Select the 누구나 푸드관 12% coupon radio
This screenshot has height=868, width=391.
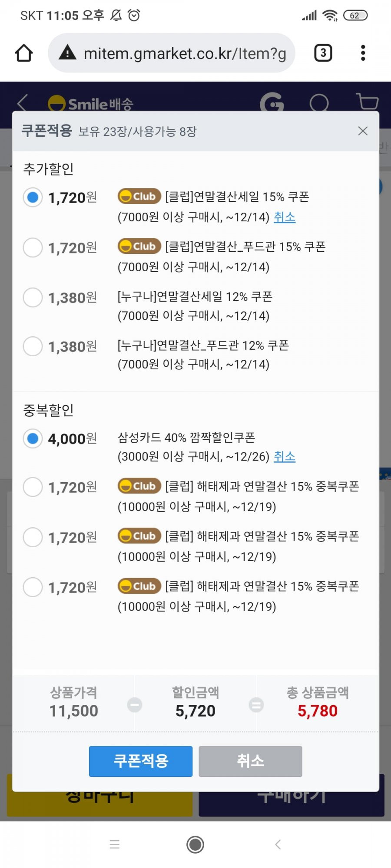(33, 346)
